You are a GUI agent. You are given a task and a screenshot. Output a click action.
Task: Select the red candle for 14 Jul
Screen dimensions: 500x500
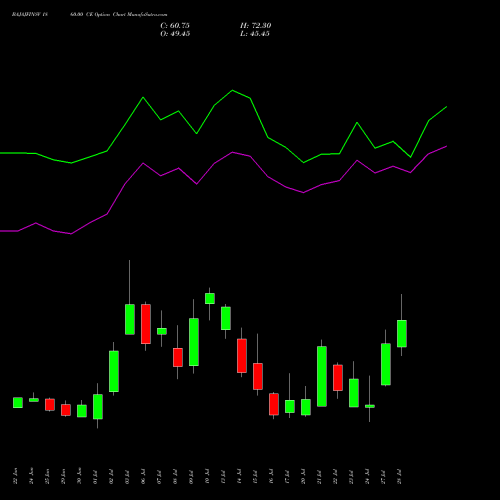242,356
